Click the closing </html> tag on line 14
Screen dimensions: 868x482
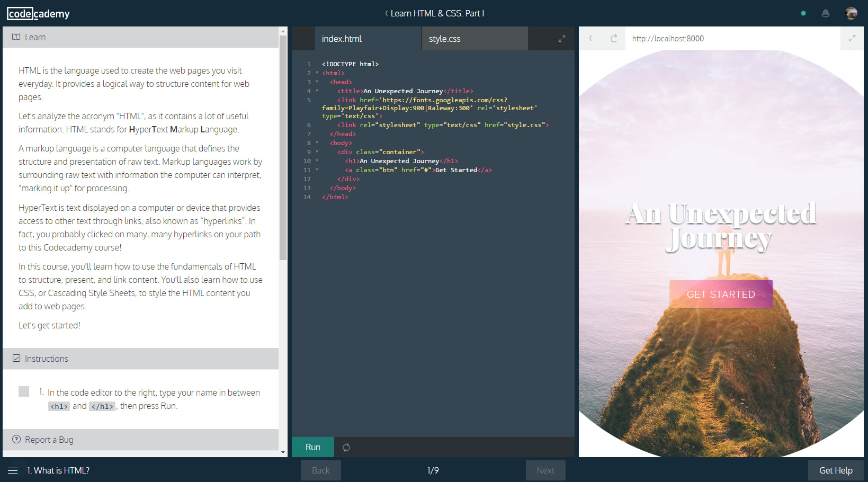point(335,197)
